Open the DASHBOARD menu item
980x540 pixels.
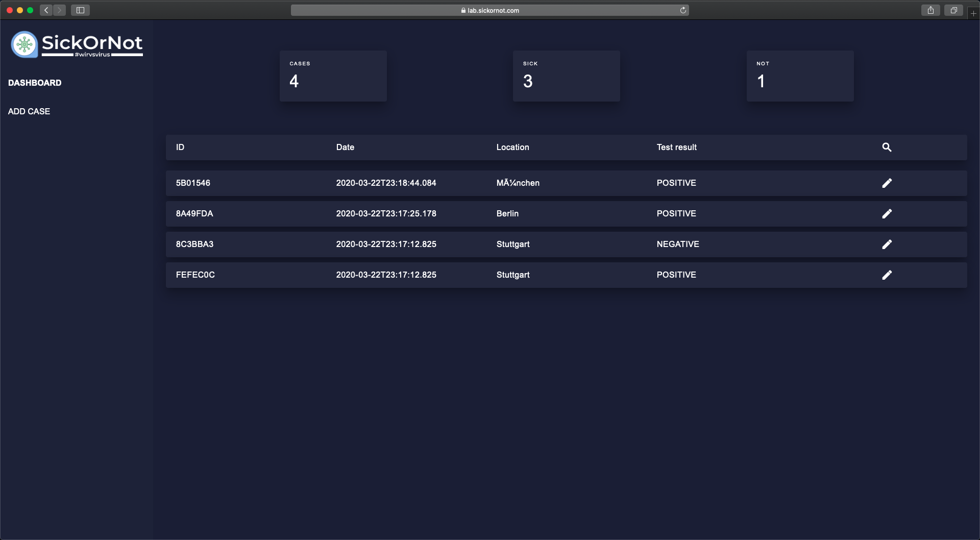pos(35,83)
